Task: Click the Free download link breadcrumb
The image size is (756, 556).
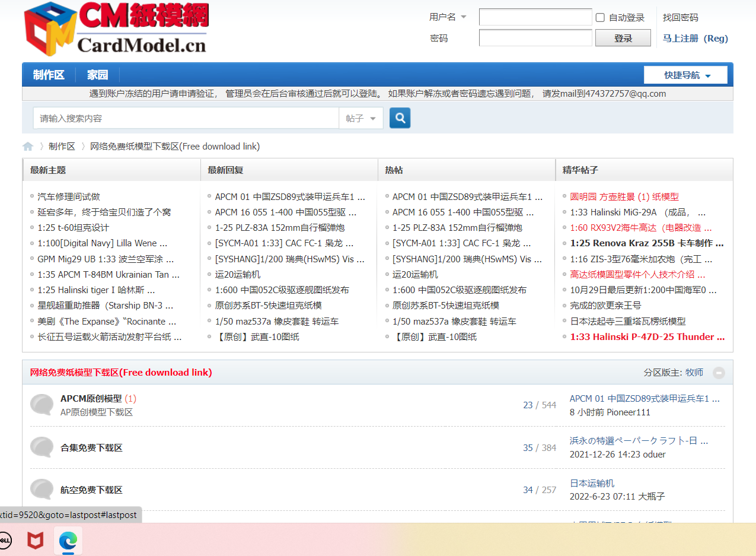Action: [x=175, y=147]
